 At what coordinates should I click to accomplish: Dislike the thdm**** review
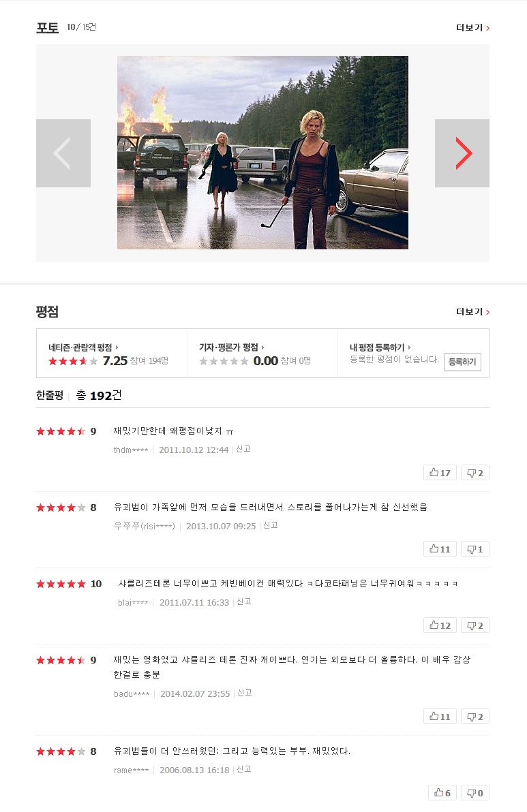tap(475, 473)
